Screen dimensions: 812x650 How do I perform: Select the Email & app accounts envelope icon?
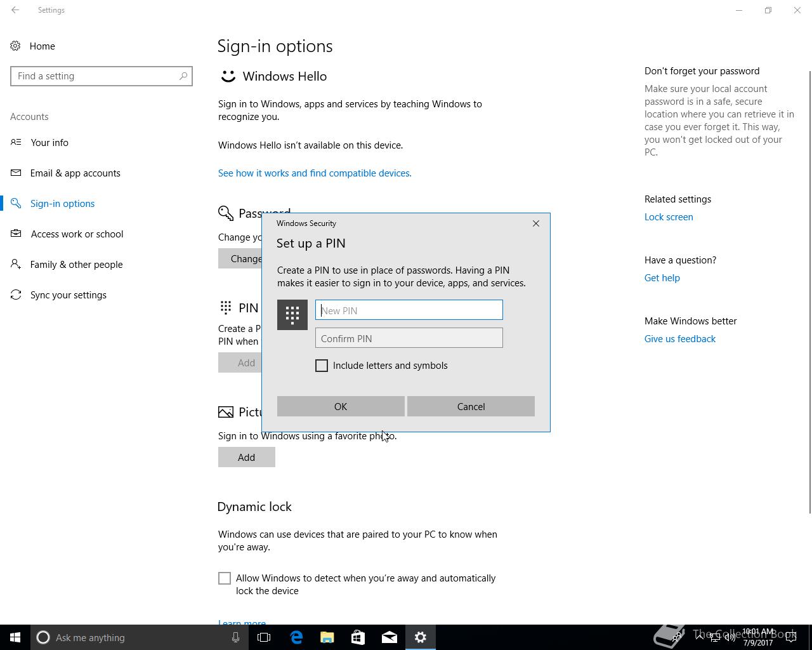point(16,173)
